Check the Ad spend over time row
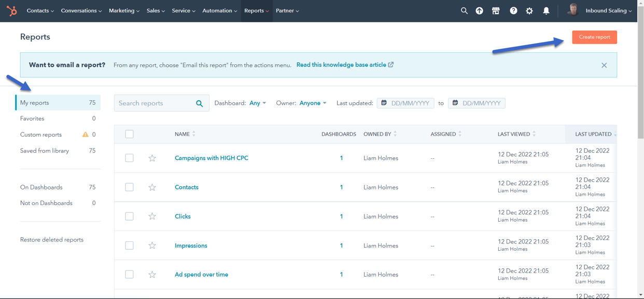This screenshot has width=644, height=299. click(x=129, y=275)
